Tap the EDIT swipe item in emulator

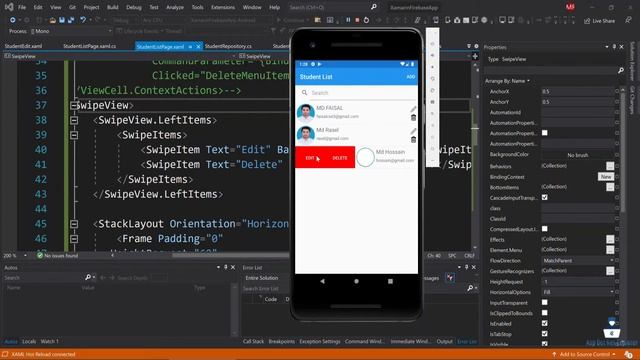point(310,158)
